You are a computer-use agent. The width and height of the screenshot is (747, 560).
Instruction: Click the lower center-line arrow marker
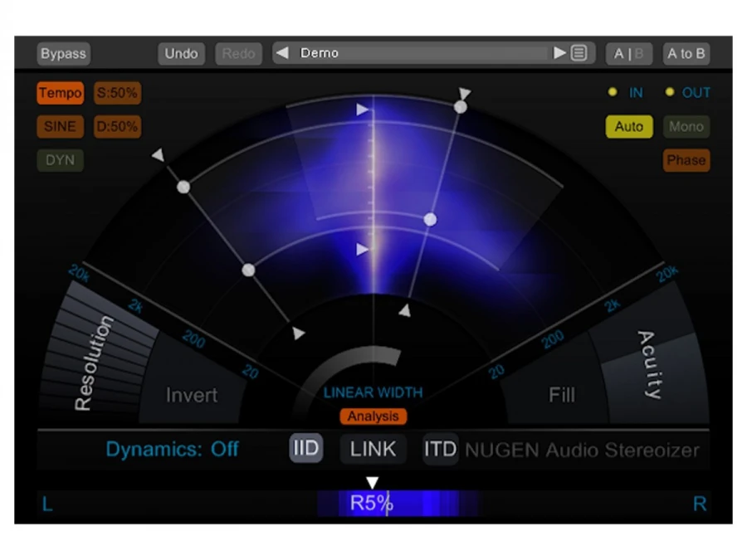point(362,249)
